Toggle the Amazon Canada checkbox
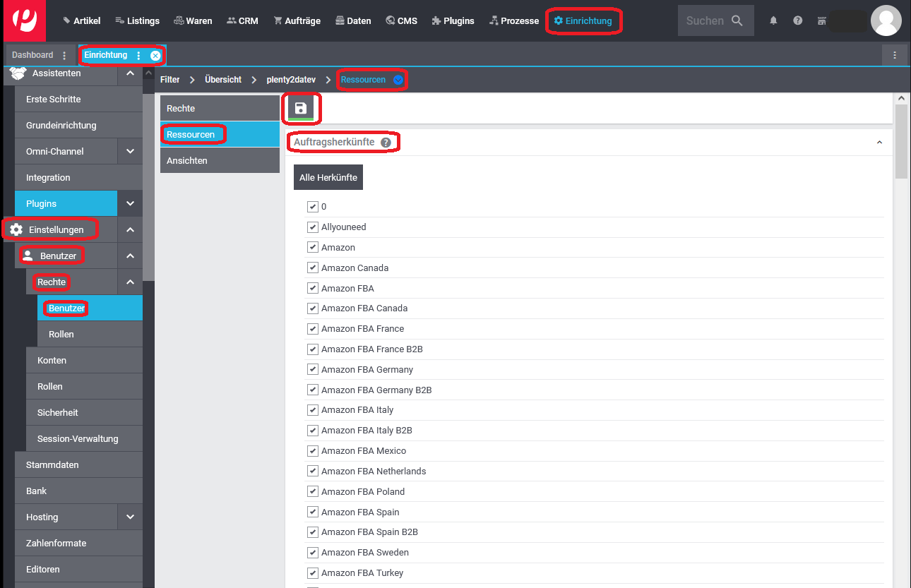 pos(312,268)
